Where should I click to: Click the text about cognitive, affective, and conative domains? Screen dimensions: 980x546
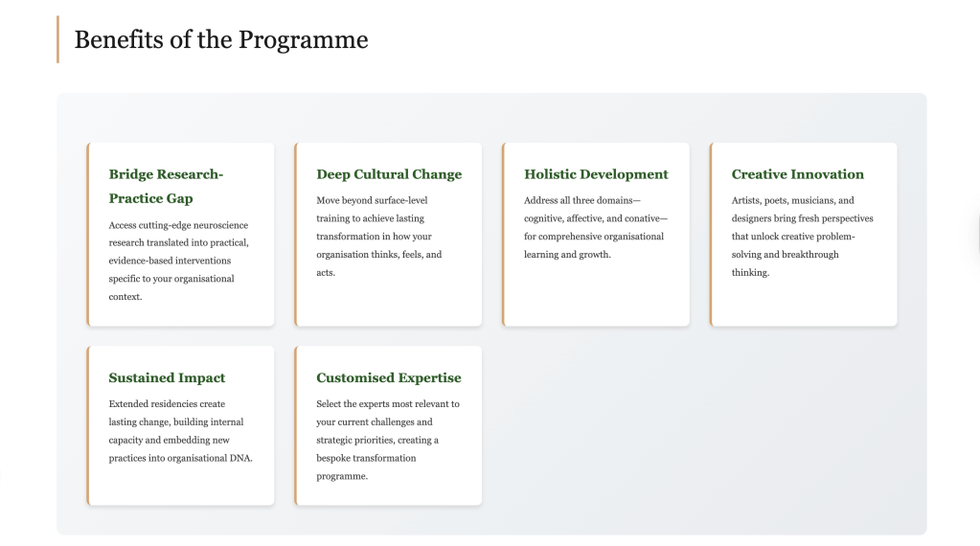pyautogui.click(x=595, y=228)
